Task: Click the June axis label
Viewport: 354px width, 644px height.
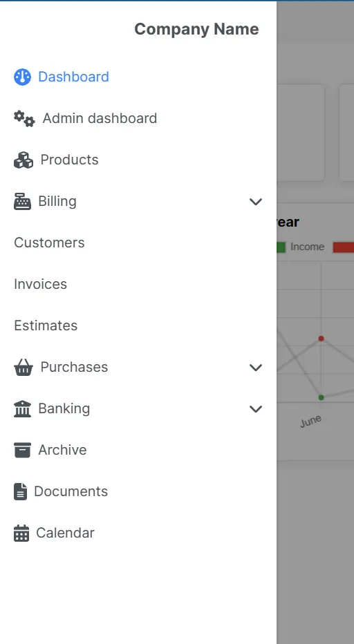Action: [311, 421]
